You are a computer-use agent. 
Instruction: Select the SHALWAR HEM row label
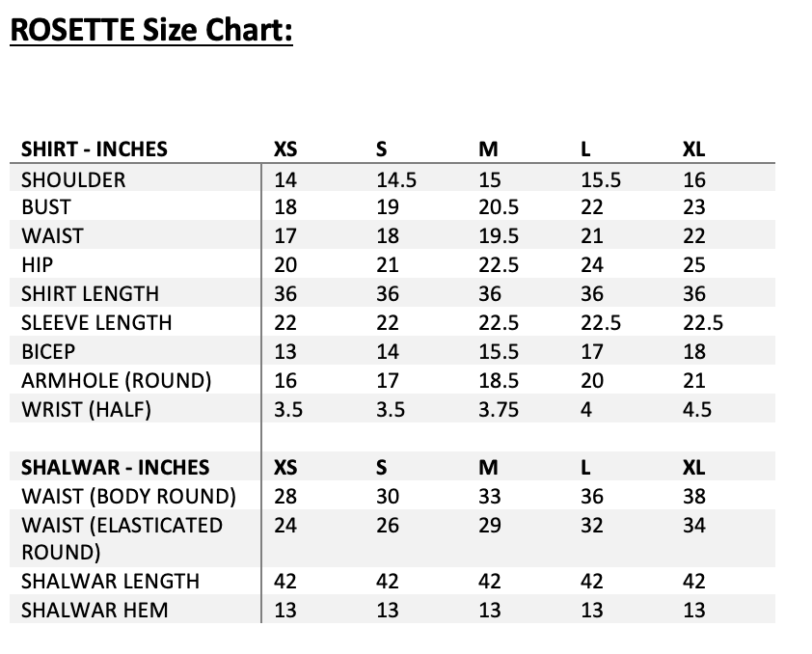[95, 610]
